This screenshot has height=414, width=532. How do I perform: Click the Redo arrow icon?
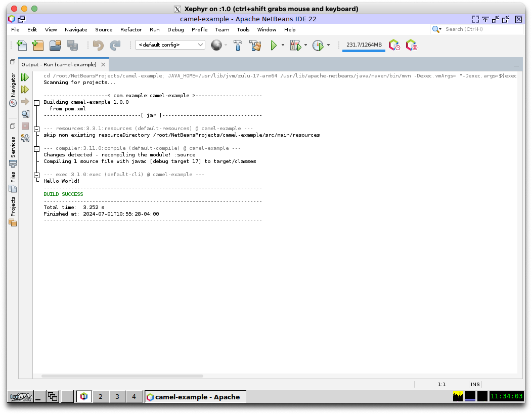click(x=115, y=45)
